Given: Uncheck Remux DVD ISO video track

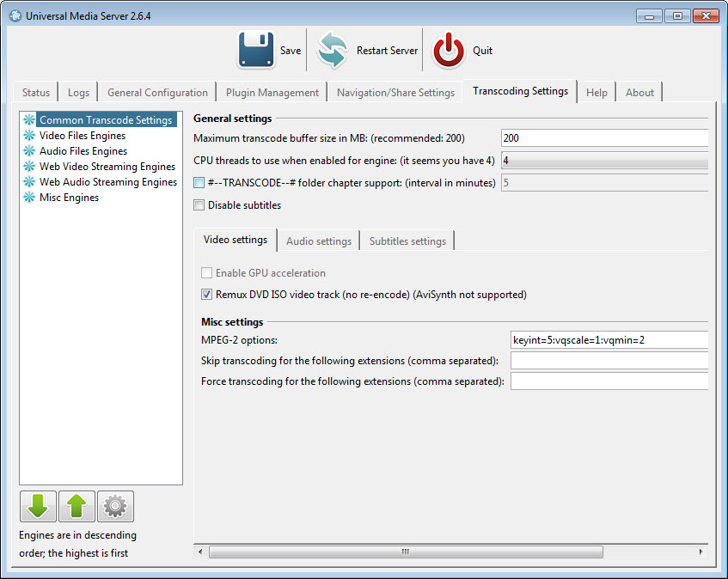Looking at the screenshot, I should click(206, 294).
